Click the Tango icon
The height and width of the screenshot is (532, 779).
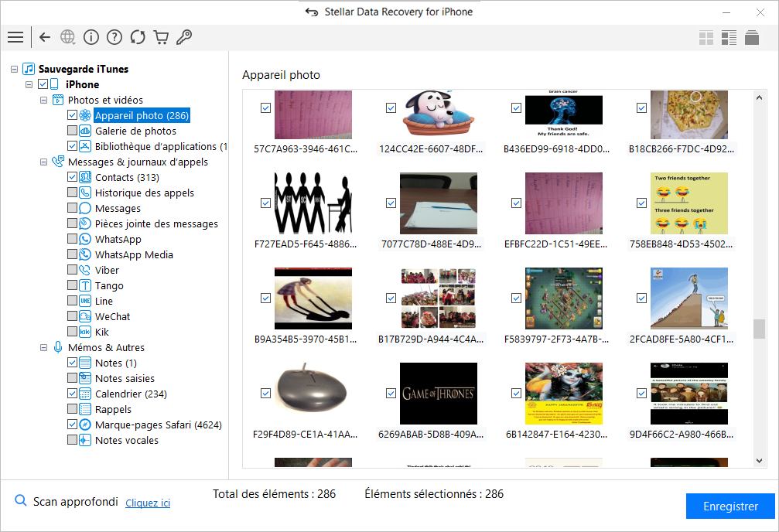coord(85,285)
